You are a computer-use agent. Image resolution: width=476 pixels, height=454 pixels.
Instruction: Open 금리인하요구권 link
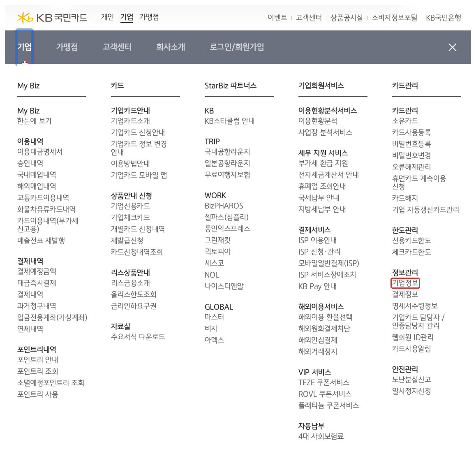[x=134, y=306]
